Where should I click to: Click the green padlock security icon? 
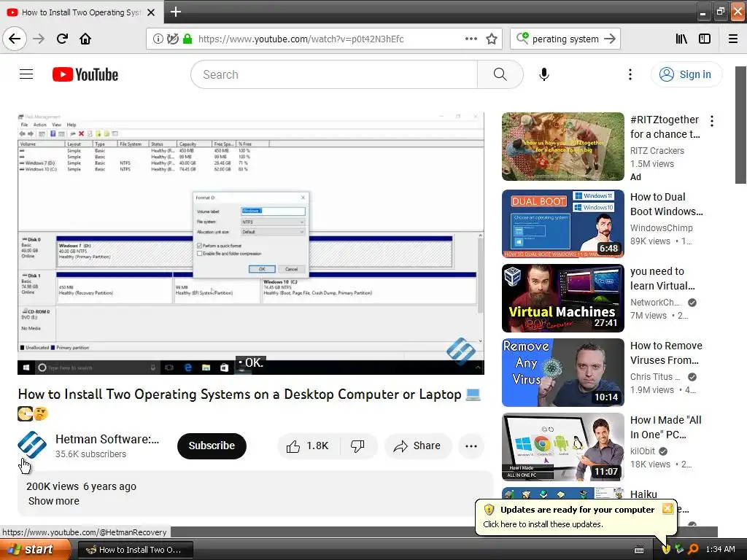click(x=187, y=39)
